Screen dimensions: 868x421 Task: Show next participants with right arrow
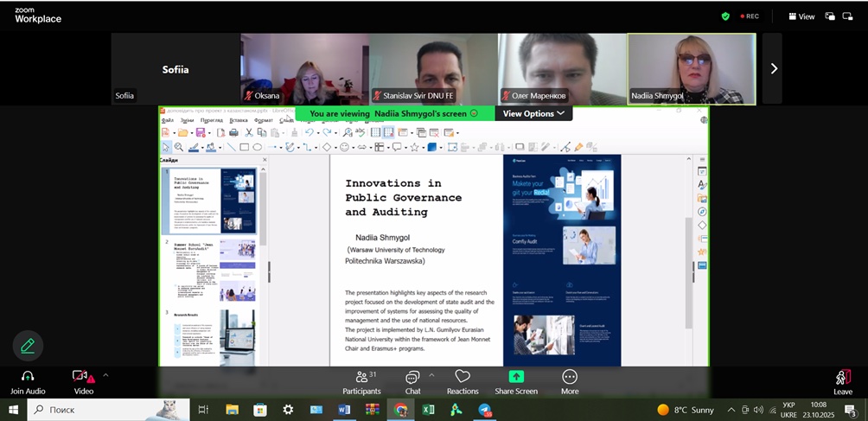pos(773,69)
